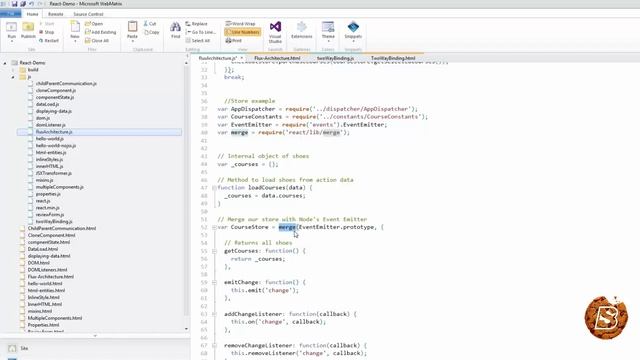The height and width of the screenshot is (360, 640).
Task: Open Run button dropdown arrow
Action: click(x=11, y=42)
